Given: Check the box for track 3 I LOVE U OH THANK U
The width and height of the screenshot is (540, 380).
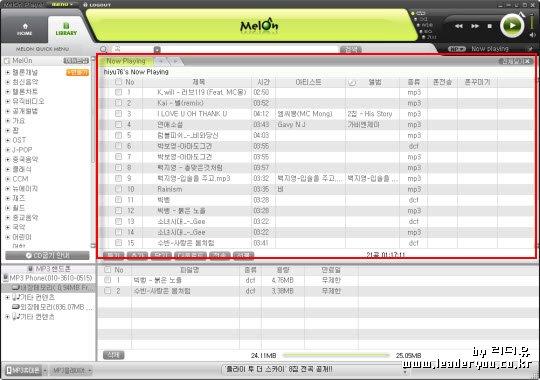Looking at the screenshot, I should click(118, 113).
